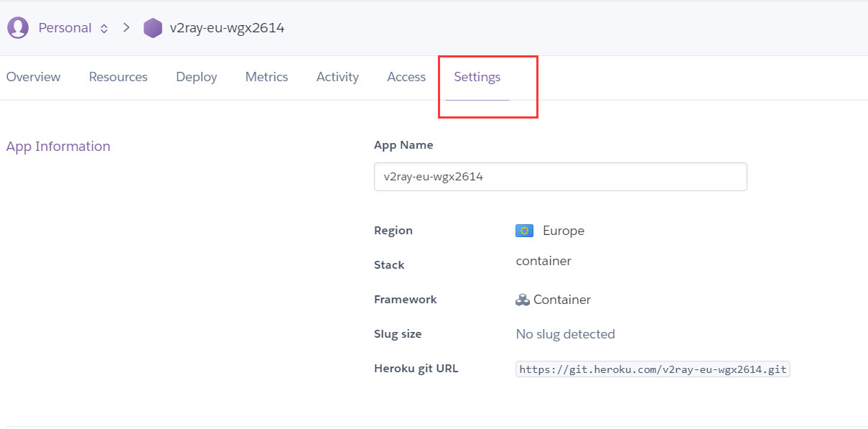The height and width of the screenshot is (429, 868).
Task: Click the European Union flag icon
Action: 524,231
